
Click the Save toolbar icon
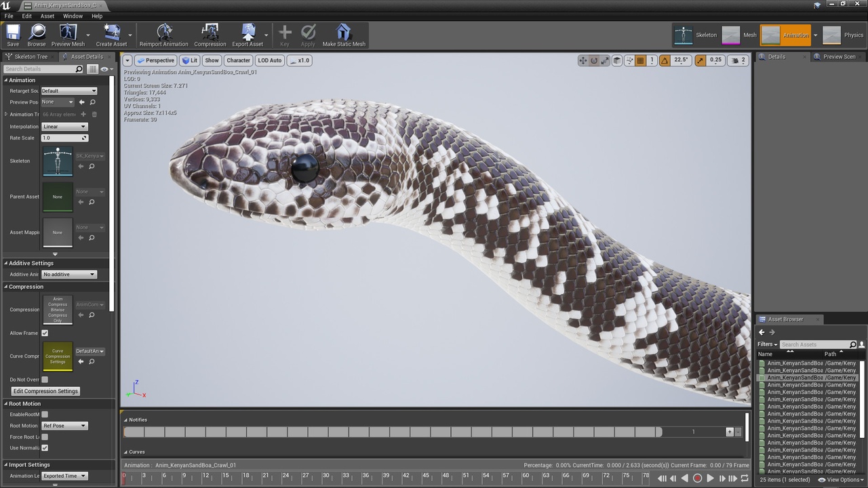(13, 35)
